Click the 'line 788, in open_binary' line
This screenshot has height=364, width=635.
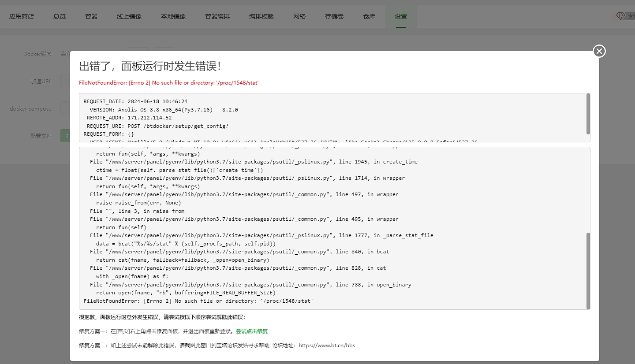pos(250,285)
